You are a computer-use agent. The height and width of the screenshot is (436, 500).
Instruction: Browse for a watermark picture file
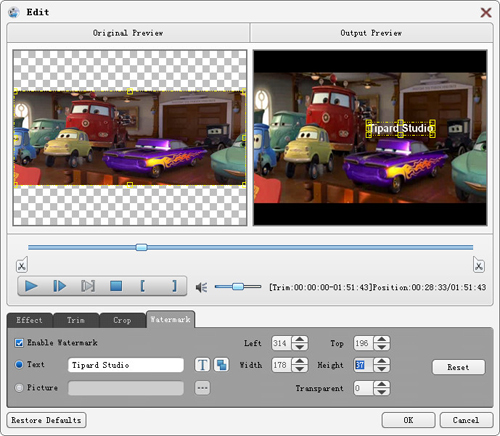pos(202,388)
